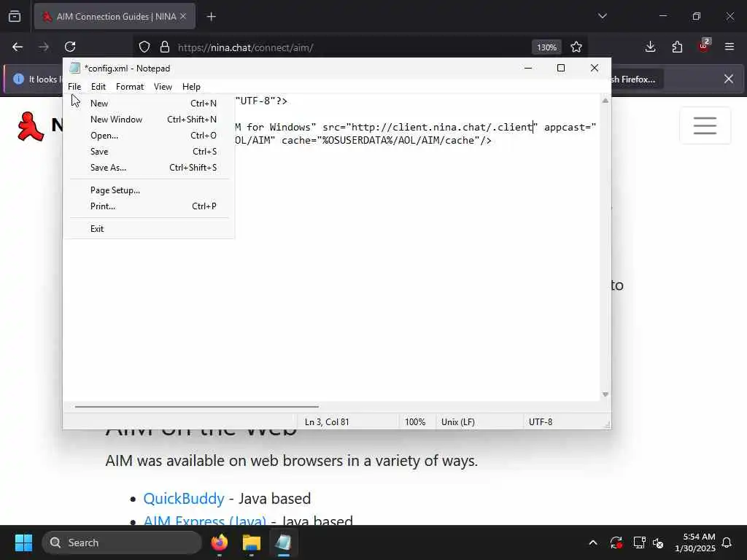Image resolution: width=747 pixels, height=560 pixels.
Task: Maximize the Notepad window
Action: [x=561, y=68]
